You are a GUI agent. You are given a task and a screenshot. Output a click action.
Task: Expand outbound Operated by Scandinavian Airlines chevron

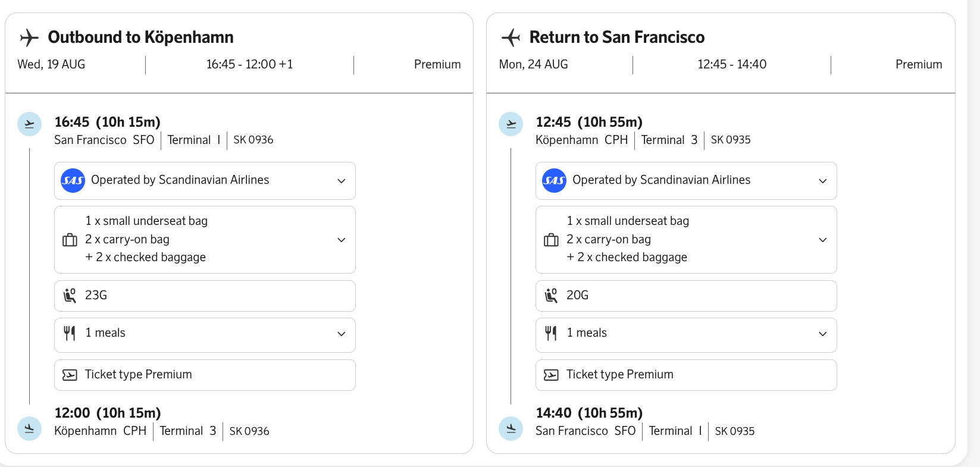pos(342,181)
